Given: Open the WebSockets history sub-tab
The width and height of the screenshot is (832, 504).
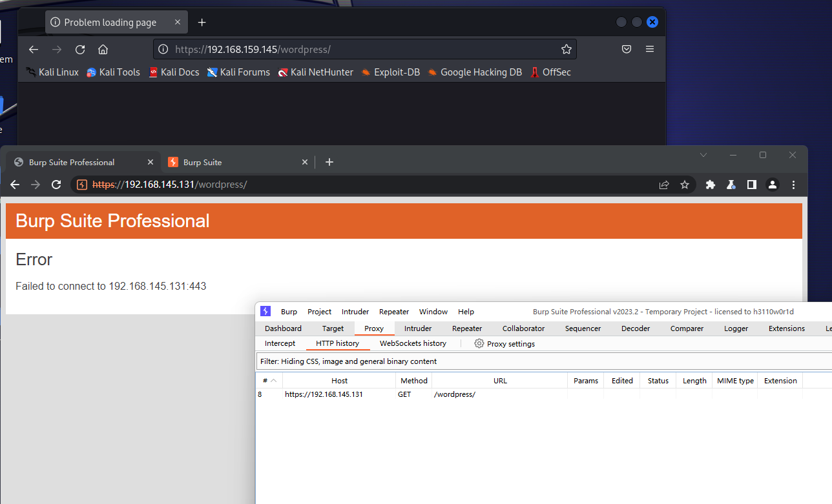Looking at the screenshot, I should coord(413,343).
